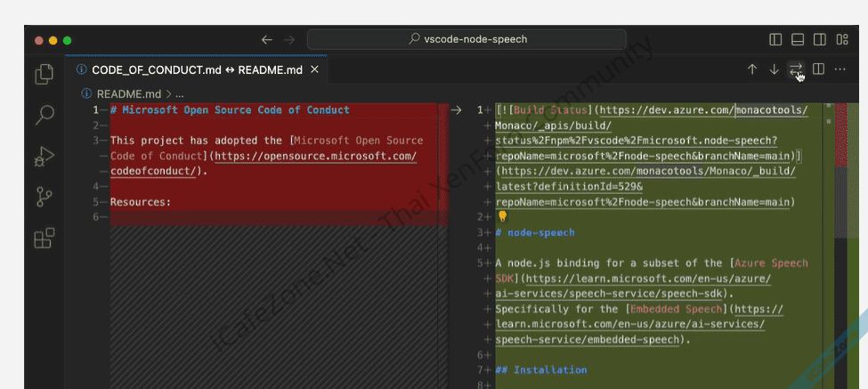Image resolution: width=868 pixels, height=389 pixels.
Task: Expand the breadcrumb ellipsis after README.md
Action: tap(179, 93)
